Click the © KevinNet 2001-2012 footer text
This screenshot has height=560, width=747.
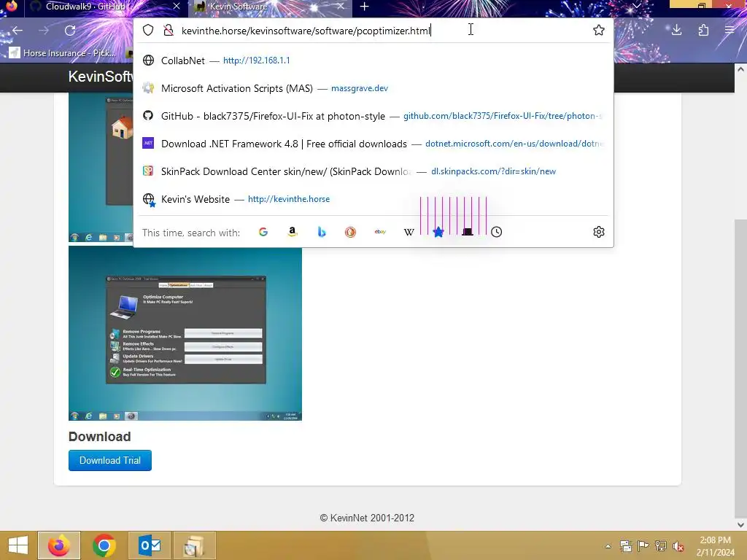tap(367, 518)
